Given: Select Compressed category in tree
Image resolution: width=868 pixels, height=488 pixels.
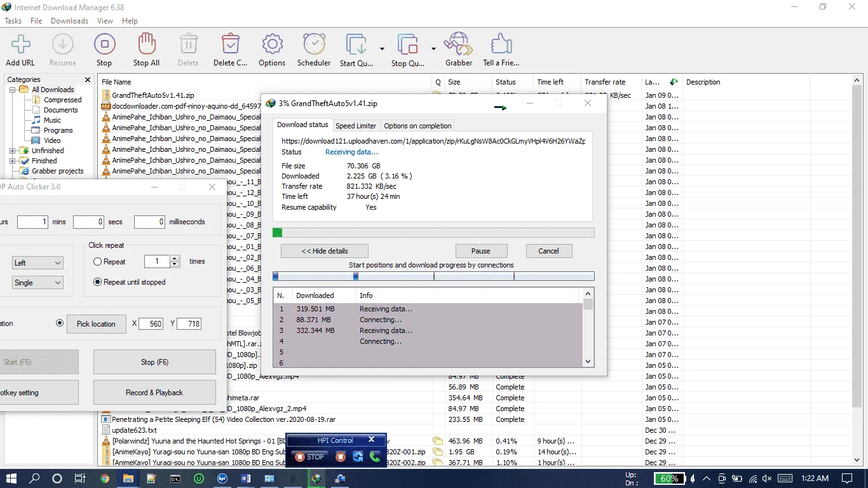Looking at the screenshot, I should pyautogui.click(x=62, y=100).
